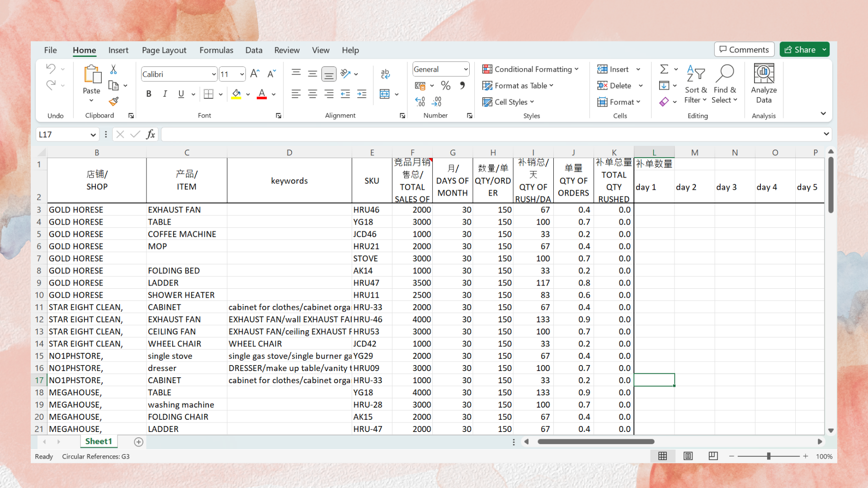
Task: Open the Format cells menu
Action: click(618, 102)
